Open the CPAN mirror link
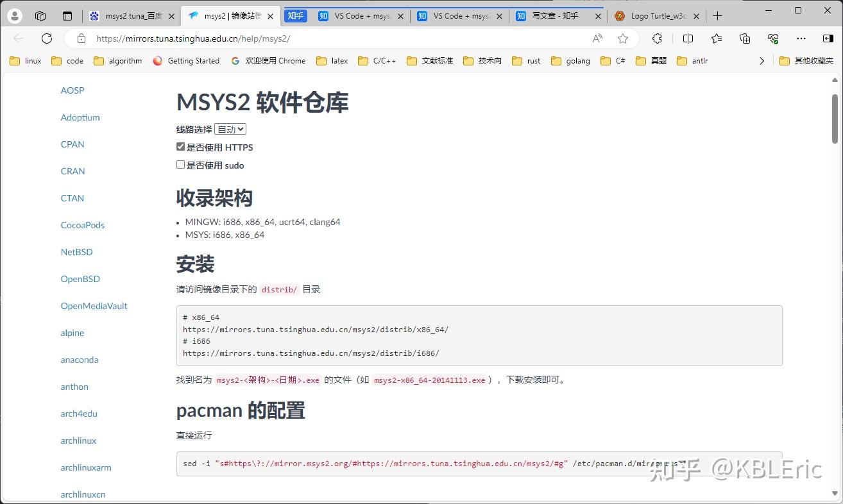Screen dimensions: 843x504 72,144
